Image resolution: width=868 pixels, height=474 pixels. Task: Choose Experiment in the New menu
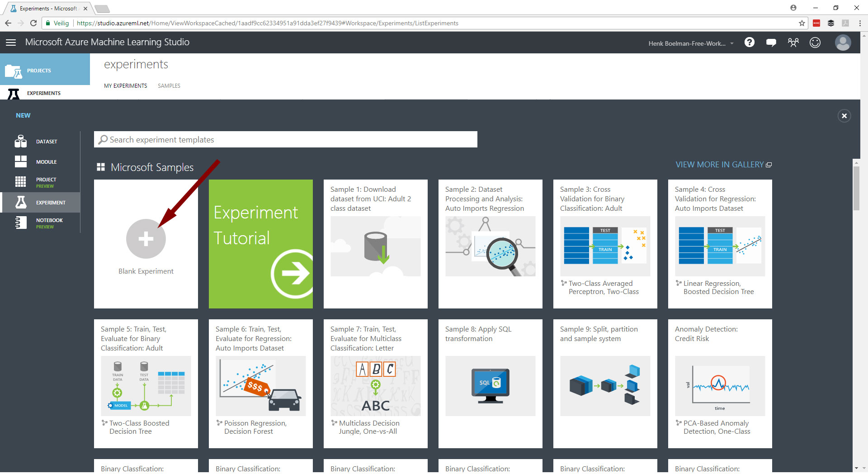pyautogui.click(x=41, y=202)
